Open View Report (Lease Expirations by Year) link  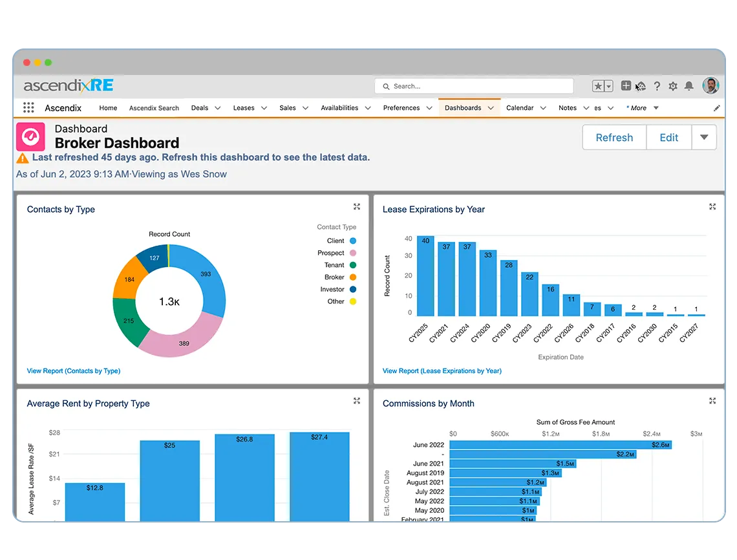pos(442,371)
